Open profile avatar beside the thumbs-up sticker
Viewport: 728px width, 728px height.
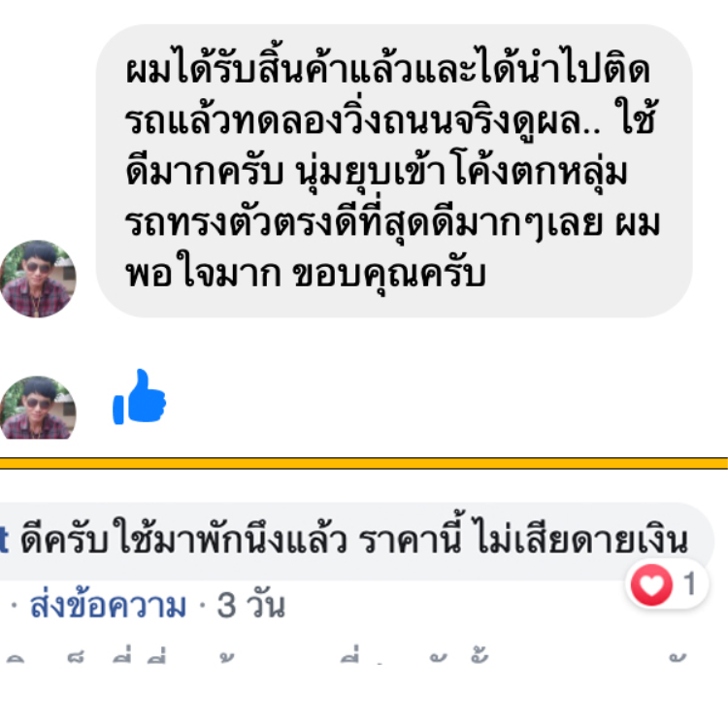point(38,407)
